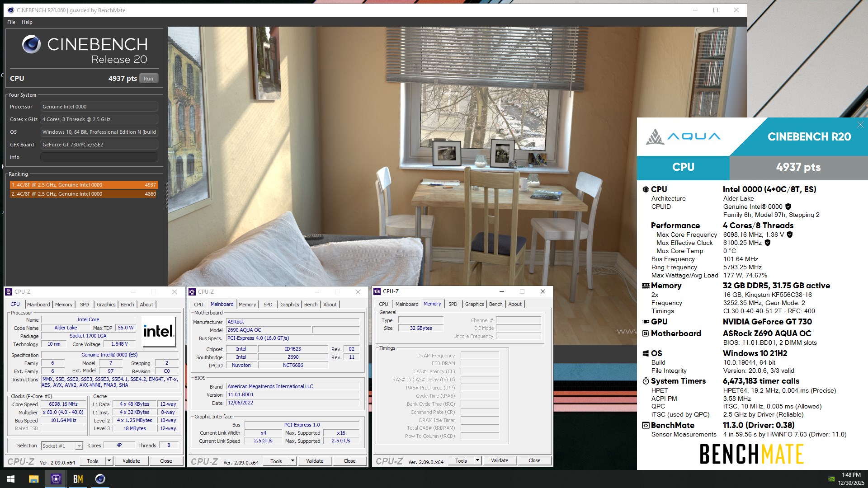Open File Explorer from taskbar
Viewport: 868px width, 488px height.
pyautogui.click(x=33, y=479)
